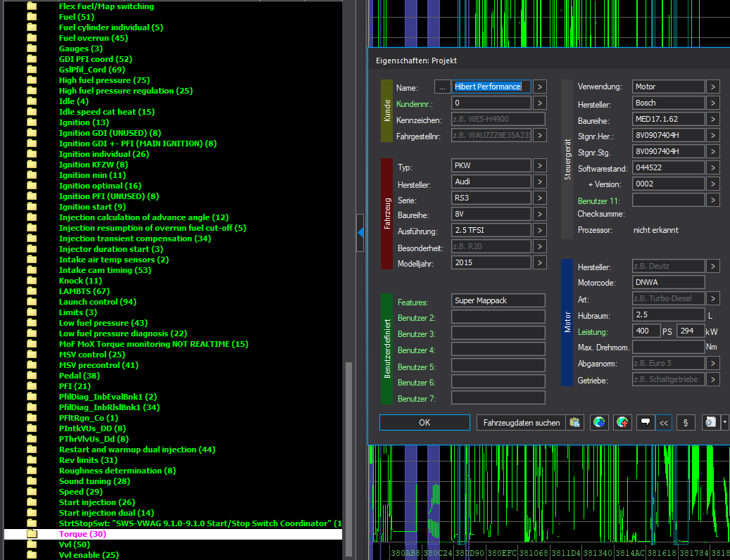Image resolution: width=730 pixels, height=560 pixels.
Task: Click the blue triangle panel collapse arrow
Action: point(360,233)
